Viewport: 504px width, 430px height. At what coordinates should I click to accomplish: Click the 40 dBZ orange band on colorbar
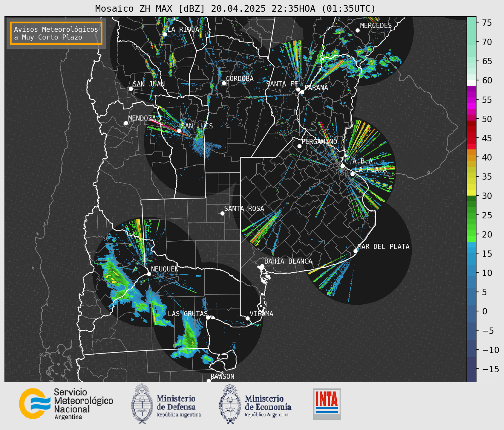471,158
